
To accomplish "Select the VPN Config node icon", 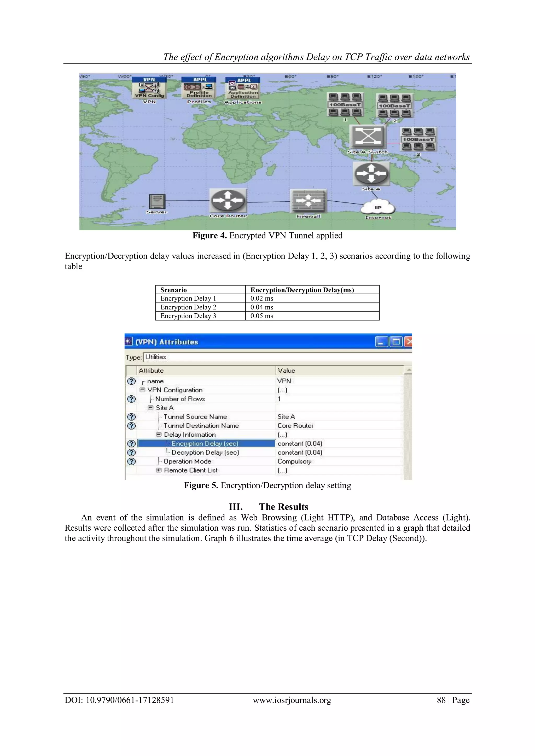I will tap(149, 87).
